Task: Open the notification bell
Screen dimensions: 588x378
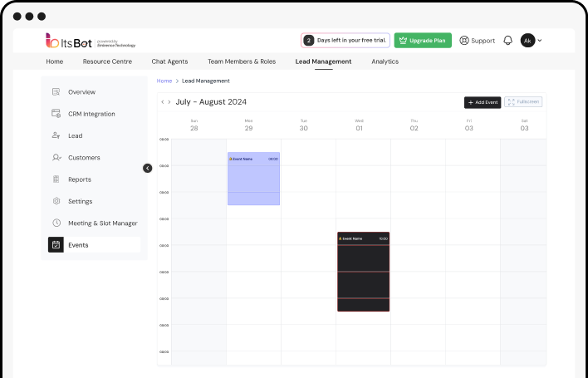Action: (507, 40)
